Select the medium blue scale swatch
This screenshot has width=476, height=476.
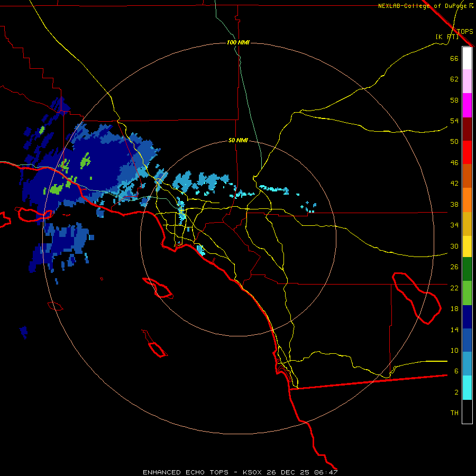(x=467, y=340)
